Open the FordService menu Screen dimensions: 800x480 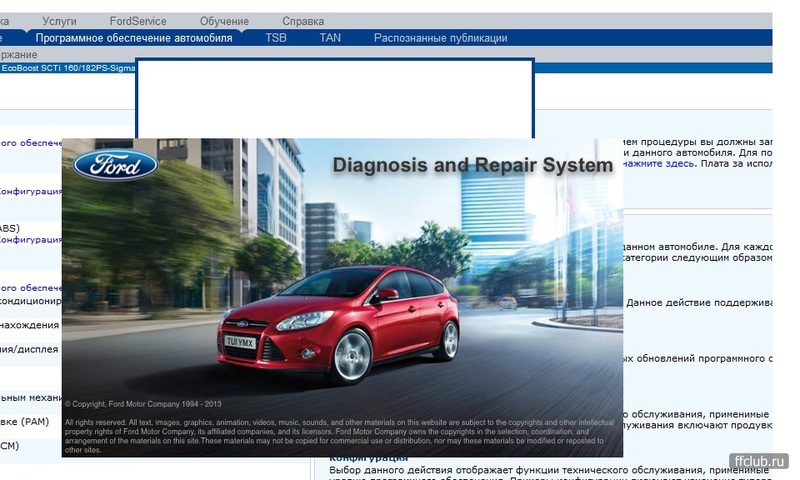pyautogui.click(x=138, y=21)
